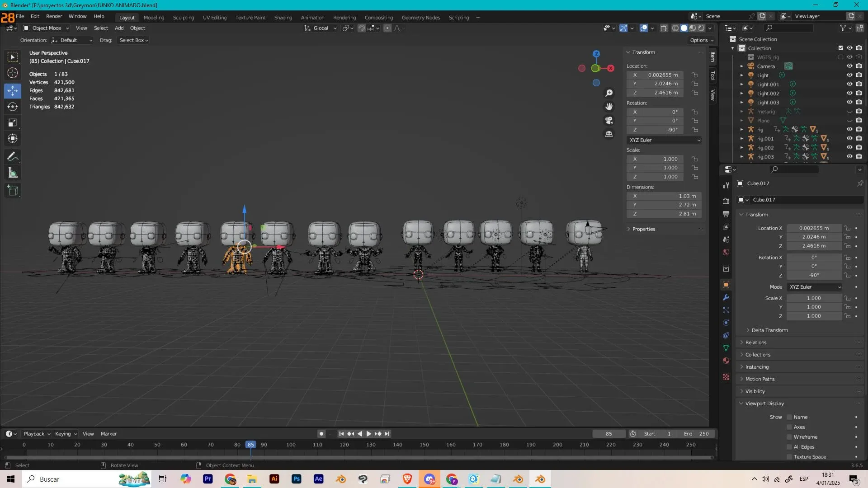Open the Options dropdown
Screen dimensions: 868x488
pyautogui.click(x=702, y=40)
